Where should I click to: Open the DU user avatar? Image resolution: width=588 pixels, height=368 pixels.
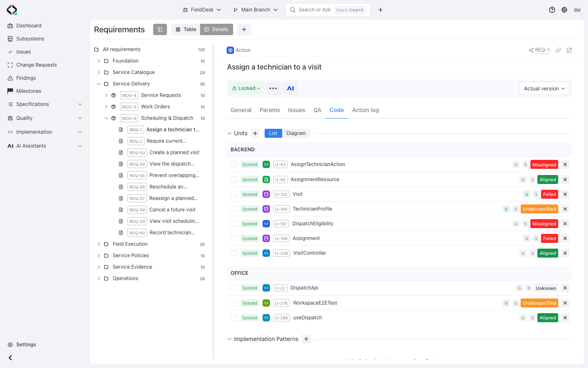(x=577, y=10)
